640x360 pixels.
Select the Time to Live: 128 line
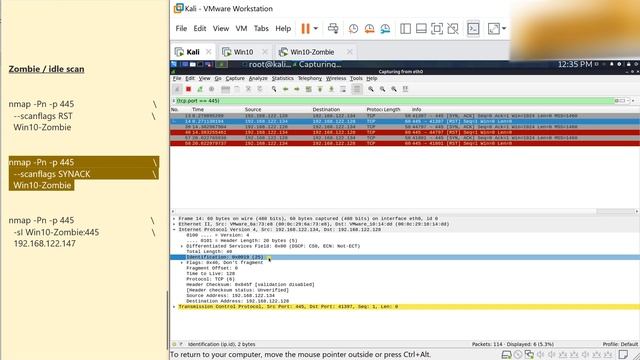click(x=211, y=273)
